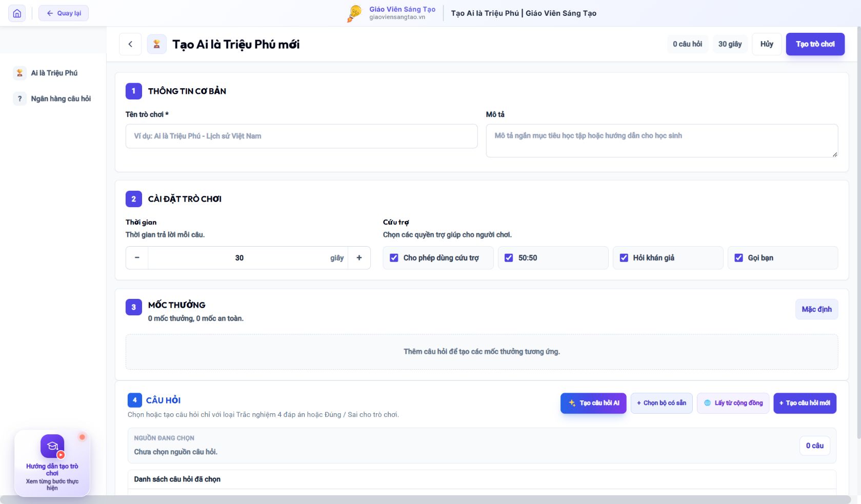Click the Thêm câu hỏi để tạo các mốc thưởng text
861x504 pixels.
(482, 352)
